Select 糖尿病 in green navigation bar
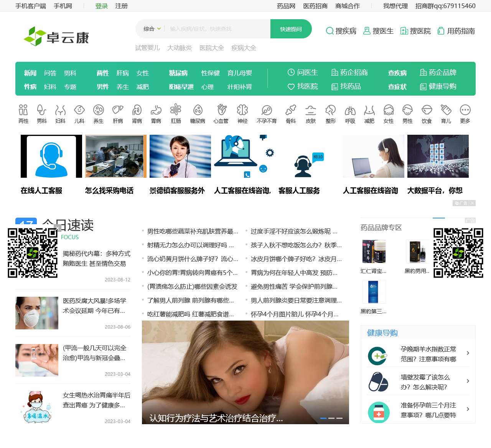The image size is (491, 448). (x=178, y=73)
